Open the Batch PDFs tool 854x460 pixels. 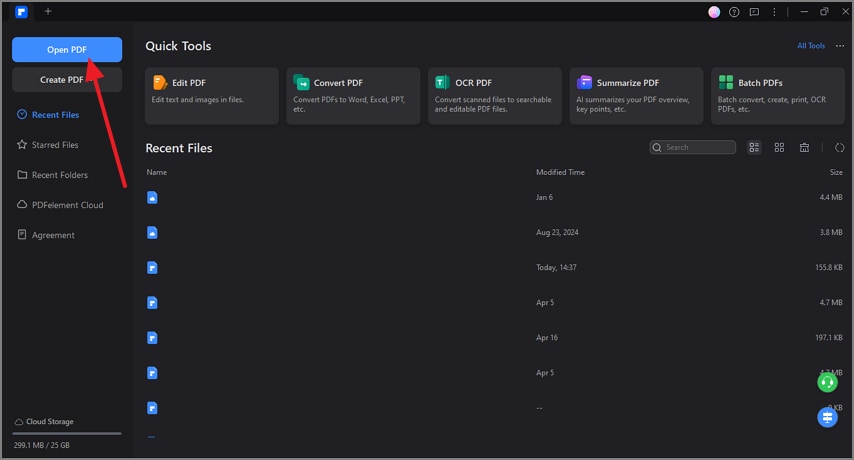click(x=777, y=96)
